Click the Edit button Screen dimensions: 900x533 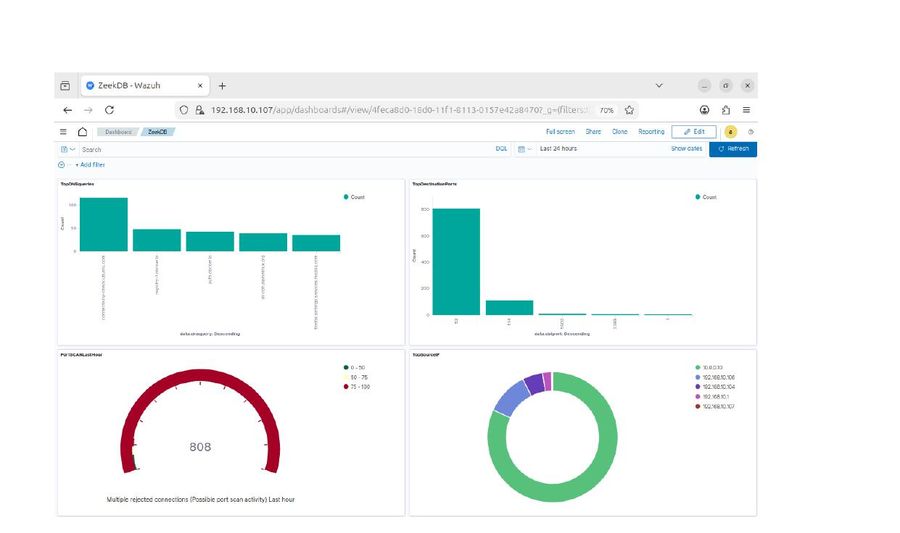click(x=694, y=131)
